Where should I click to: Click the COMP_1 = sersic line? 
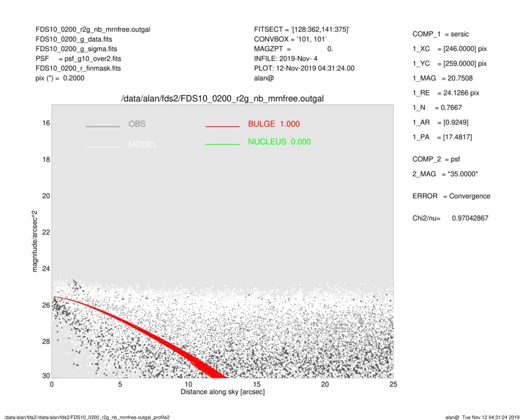click(x=440, y=34)
